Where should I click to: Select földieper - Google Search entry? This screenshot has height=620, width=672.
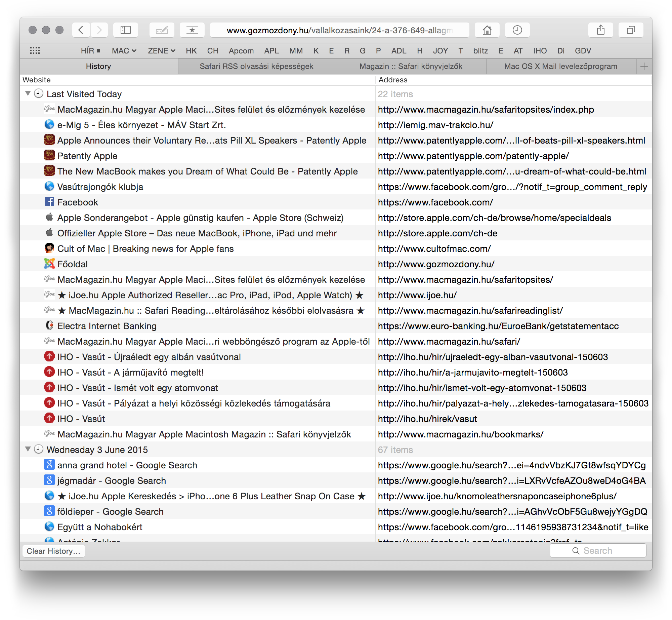pos(336,511)
